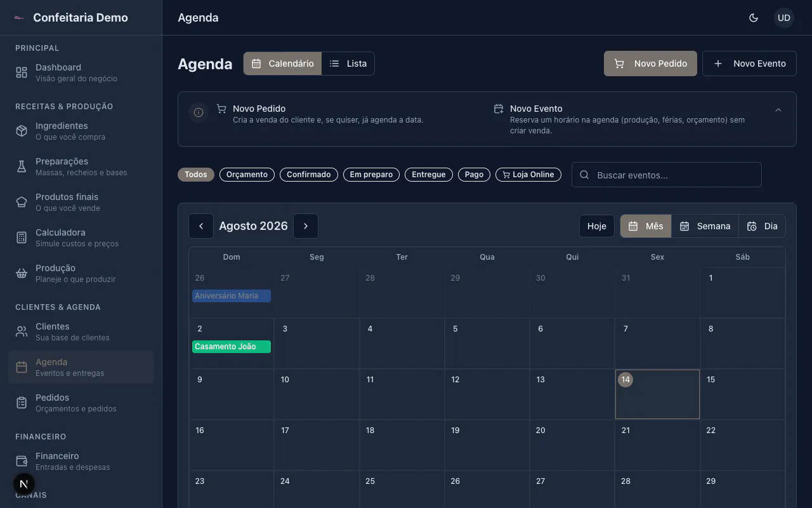Image resolution: width=812 pixels, height=508 pixels.
Task: Create a Novo Evento
Action: [x=749, y=63]
